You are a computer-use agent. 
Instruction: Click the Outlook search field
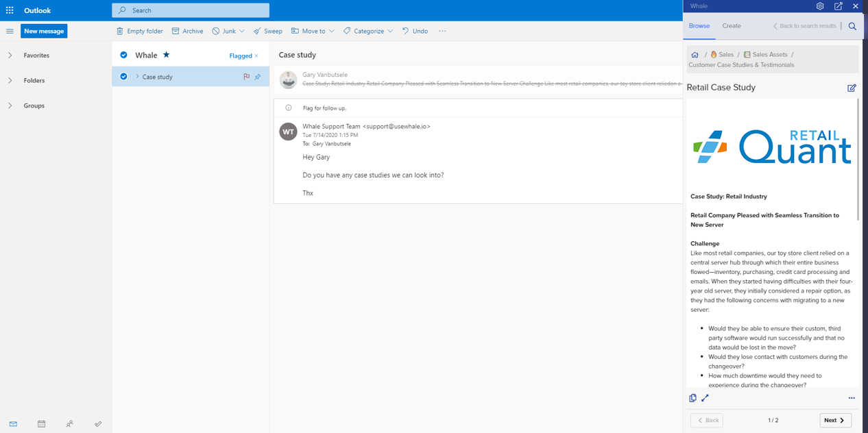click(191, 10)
